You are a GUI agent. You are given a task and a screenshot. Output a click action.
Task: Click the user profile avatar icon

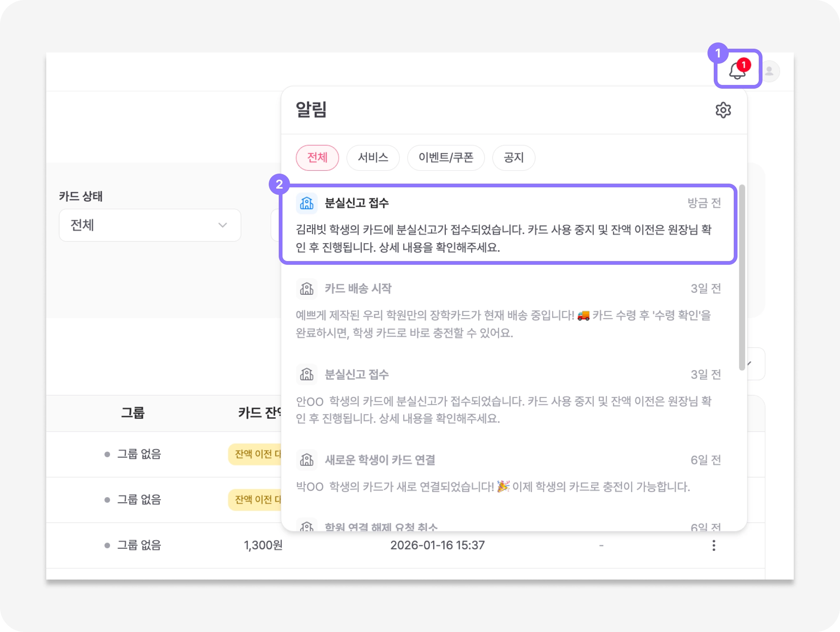pos(769,71)
